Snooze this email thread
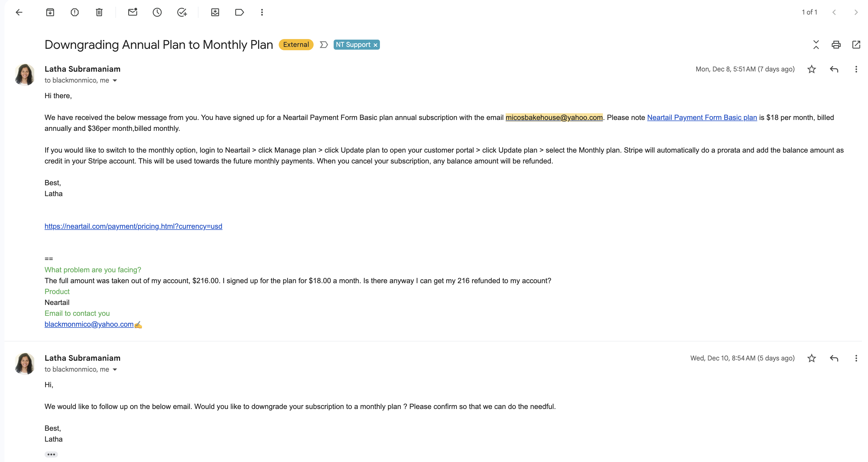 point(157,13)
